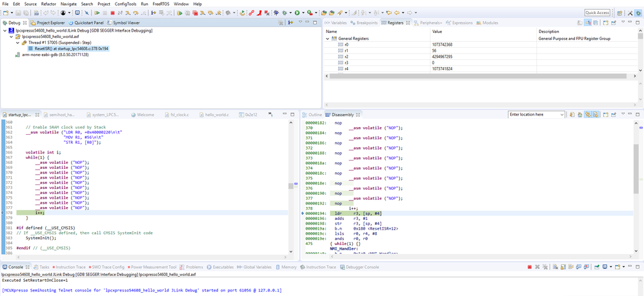This screenshot has width=644, height=296.
Task: Collapse the General Registers group
Action: pyautogui.click(x=327, y=39)
